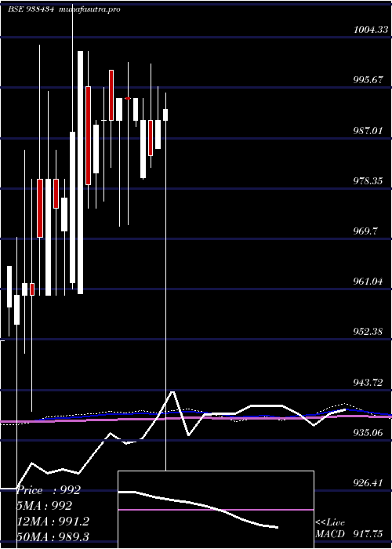
Task: Click the 943.72 price axis label
Action: pyautogui.click(x=367, y=383)
